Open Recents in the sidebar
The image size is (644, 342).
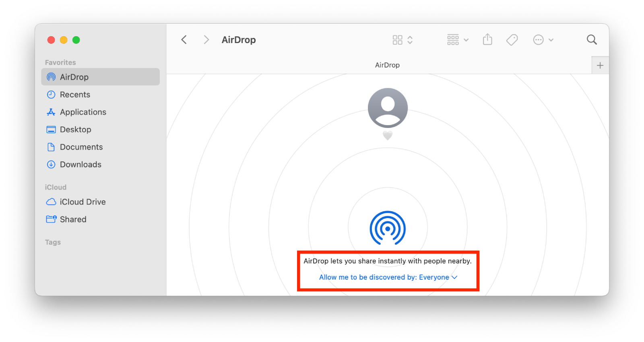[101, 95]
